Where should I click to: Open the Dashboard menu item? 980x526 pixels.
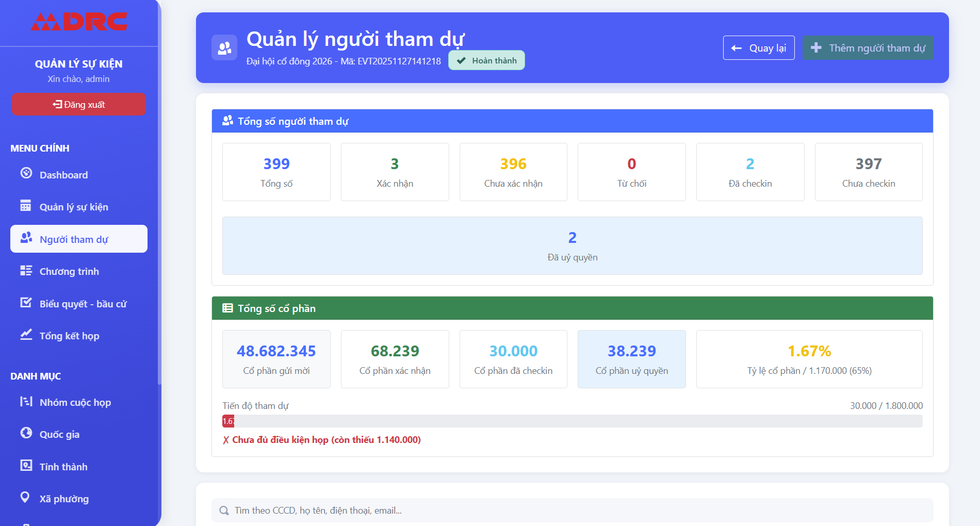coord(63,175)
